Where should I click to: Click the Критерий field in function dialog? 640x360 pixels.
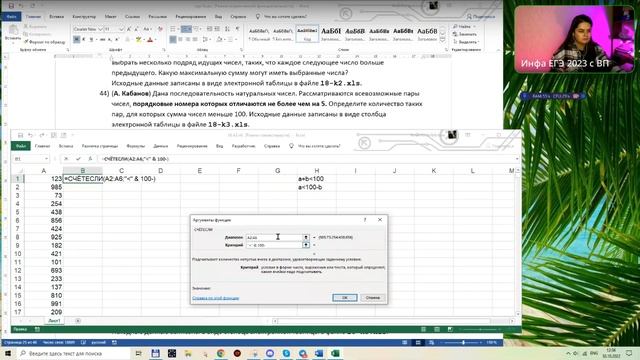[274, 245]
